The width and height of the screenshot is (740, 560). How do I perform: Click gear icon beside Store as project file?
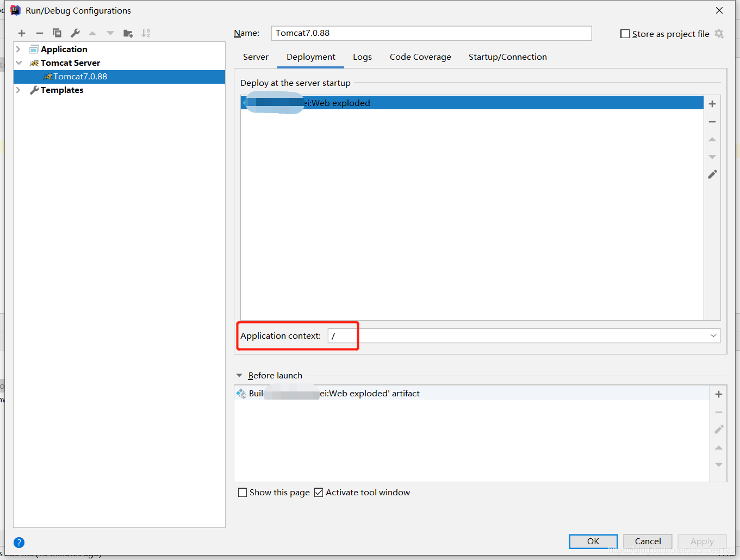tap(719, 34)
